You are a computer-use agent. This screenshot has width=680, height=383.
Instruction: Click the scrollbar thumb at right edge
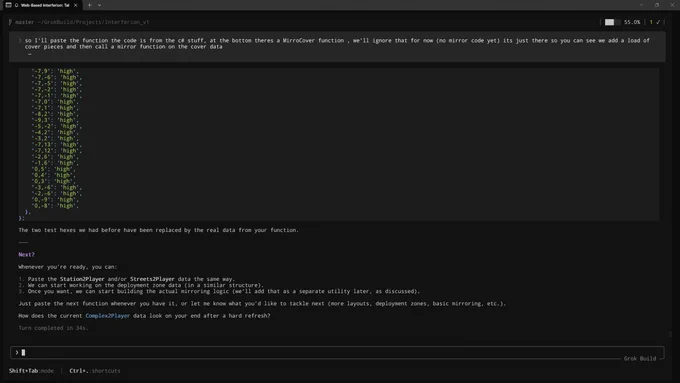tap(670, 334)
